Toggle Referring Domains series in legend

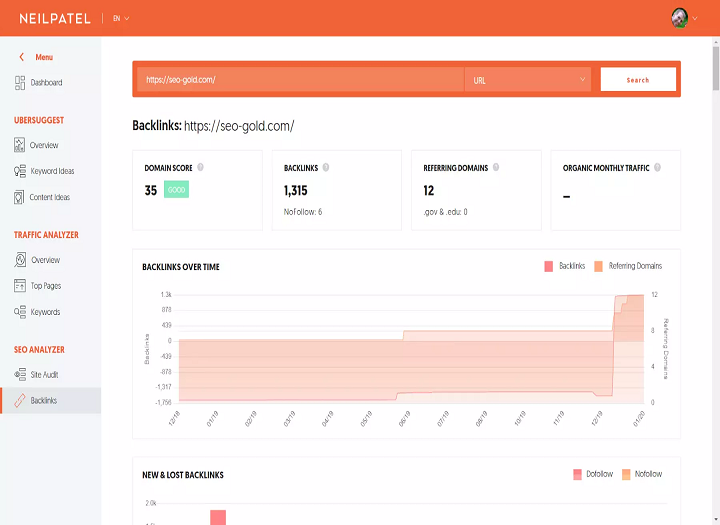coord(628,266)
